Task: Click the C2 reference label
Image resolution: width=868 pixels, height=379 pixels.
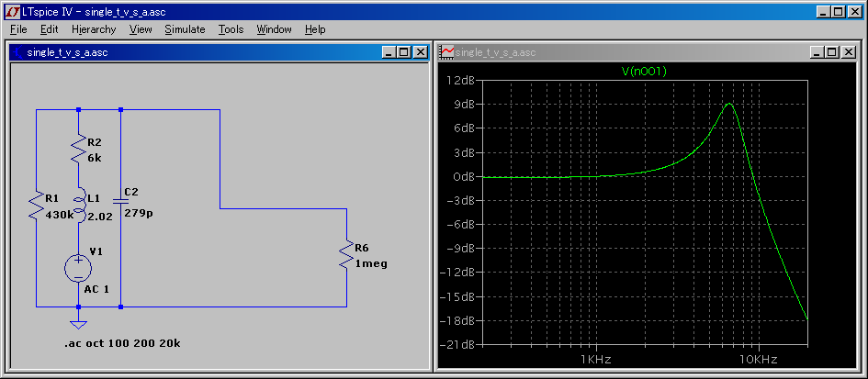Action: coord(131,192)
